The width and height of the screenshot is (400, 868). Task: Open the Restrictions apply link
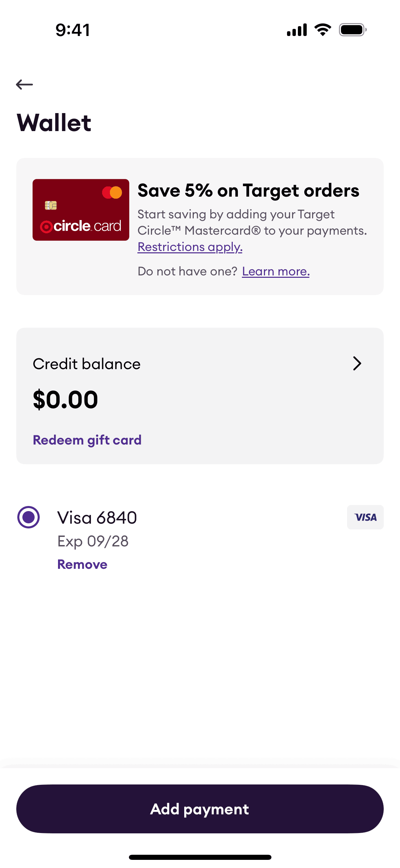[190, 247]
